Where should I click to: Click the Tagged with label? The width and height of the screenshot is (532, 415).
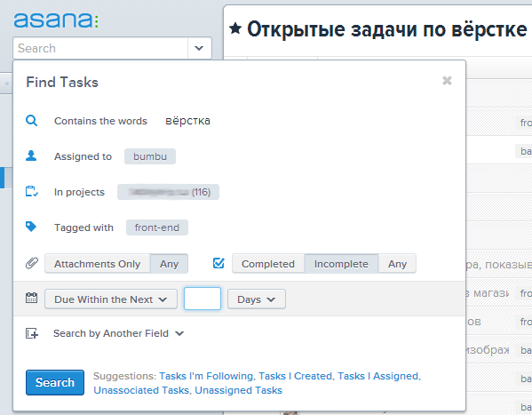pos(83,227)
